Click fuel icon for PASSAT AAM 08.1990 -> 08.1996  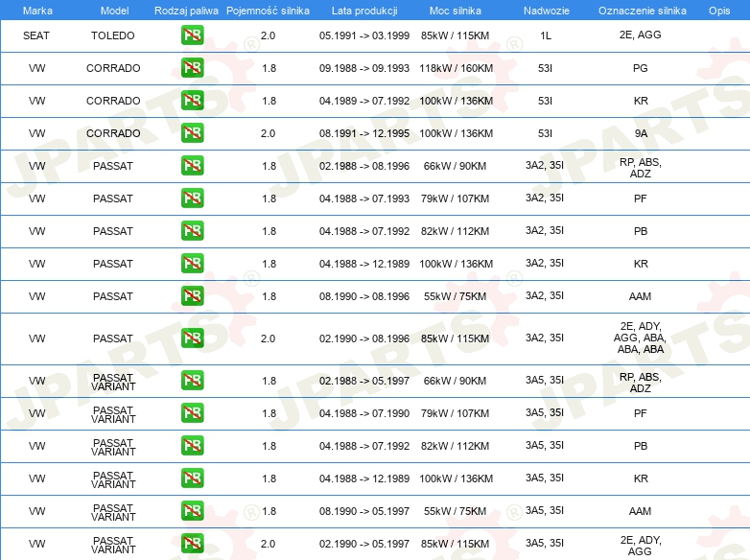pos(192,295)
